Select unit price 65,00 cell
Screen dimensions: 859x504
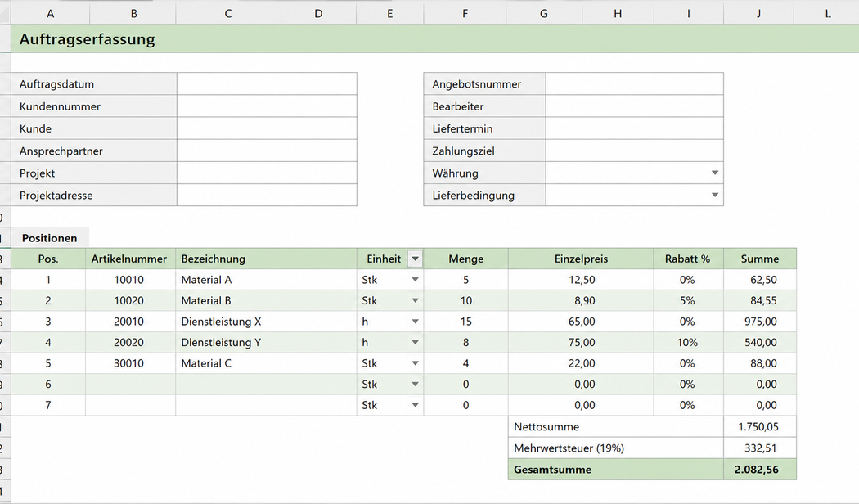pyautogui.click(x=581, y=322)
